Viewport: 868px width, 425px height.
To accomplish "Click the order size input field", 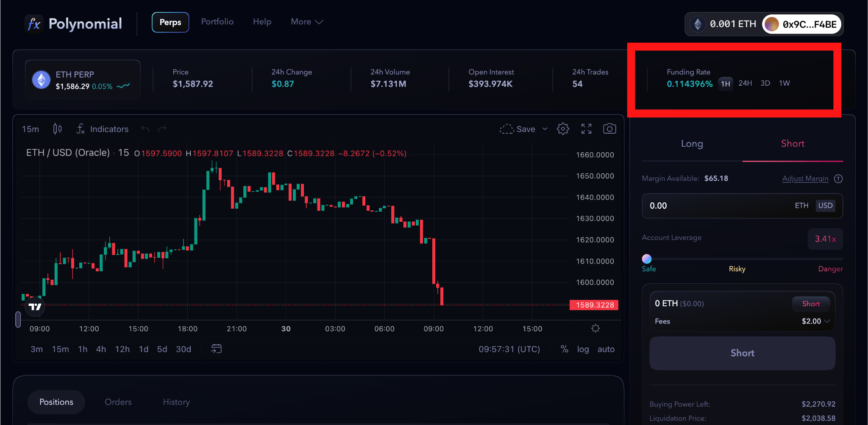I will tap(716, 206).
